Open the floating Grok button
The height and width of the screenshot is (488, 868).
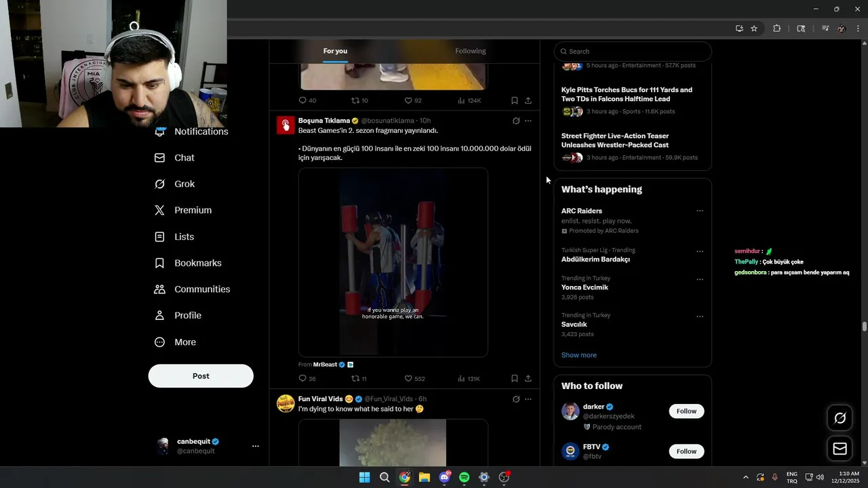[x=840, y=418]
